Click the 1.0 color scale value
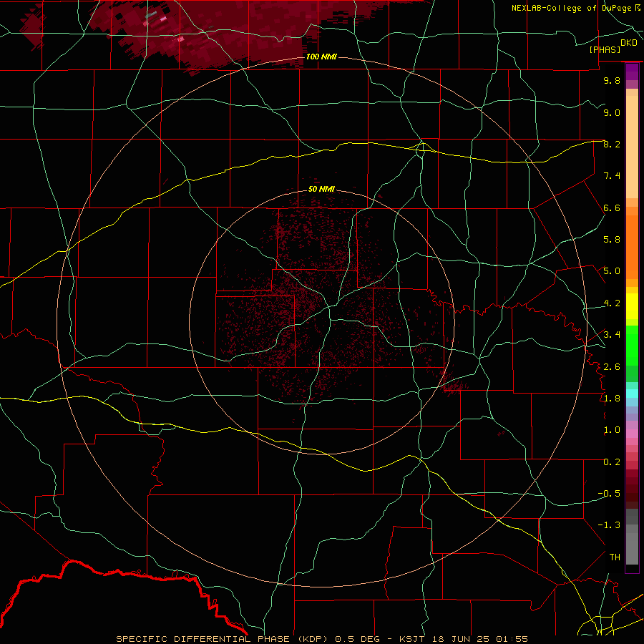This screenshot has width=644, height=644. click(612, 430)
